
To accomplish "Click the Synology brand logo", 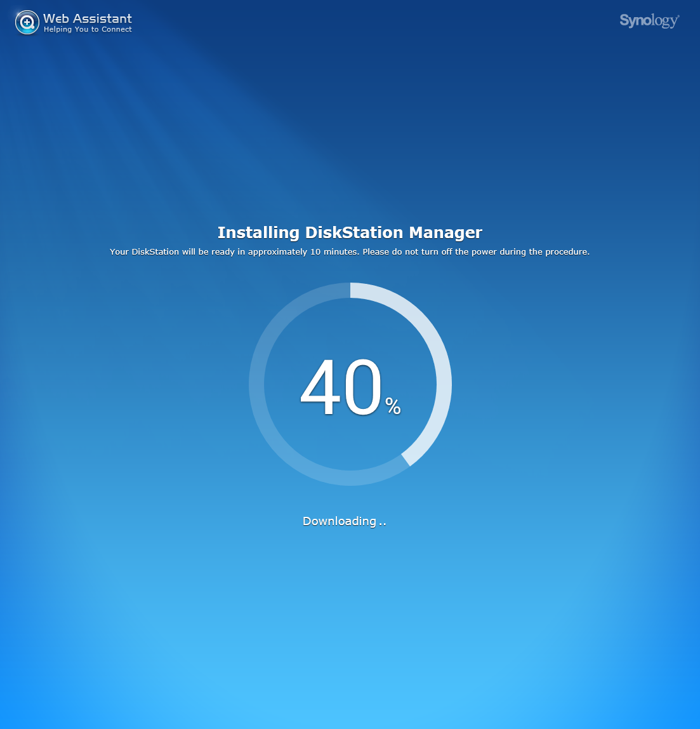I will coord(649,21).
